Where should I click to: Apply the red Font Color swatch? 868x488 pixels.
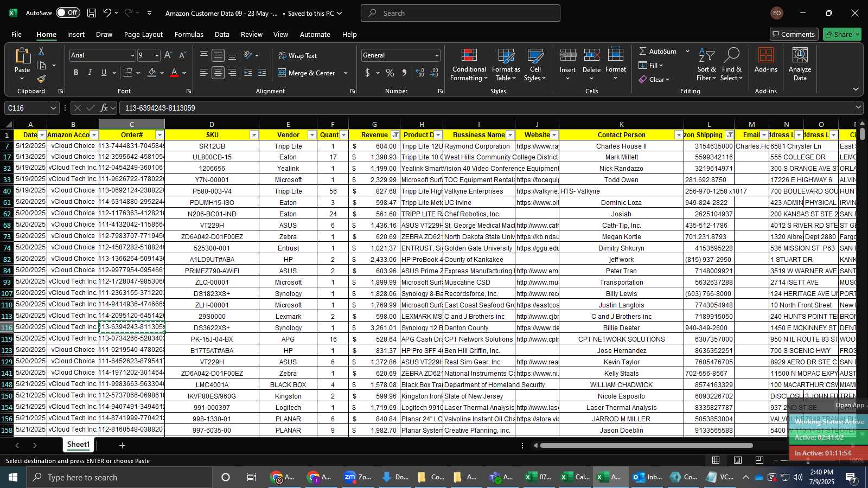coord(174,73)
